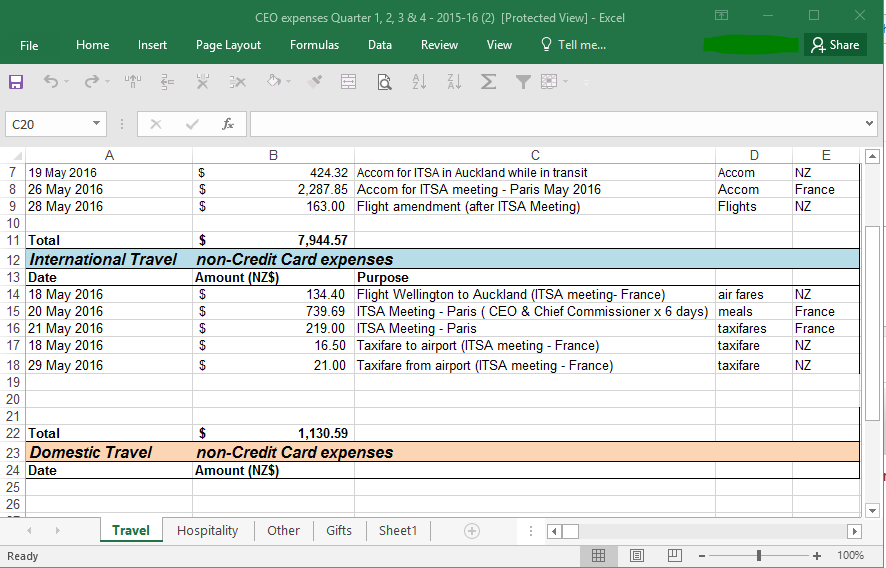Select the Travel sheet tab
The image size is (886, 568).
(131, 531)
